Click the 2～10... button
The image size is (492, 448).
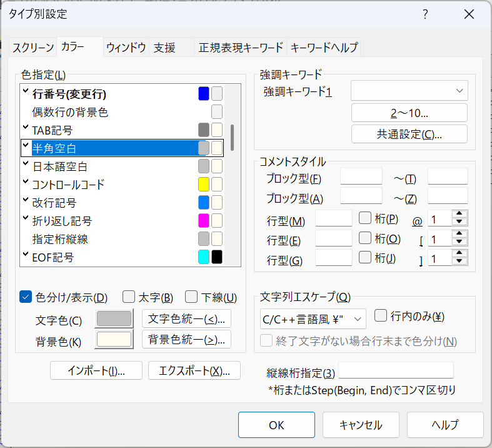409,113
